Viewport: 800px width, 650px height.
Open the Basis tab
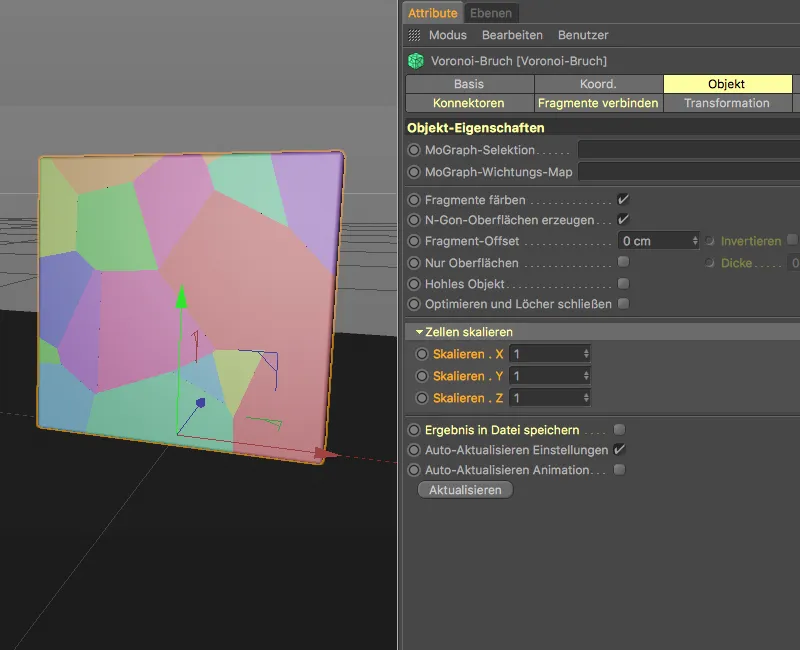(469, 84)
